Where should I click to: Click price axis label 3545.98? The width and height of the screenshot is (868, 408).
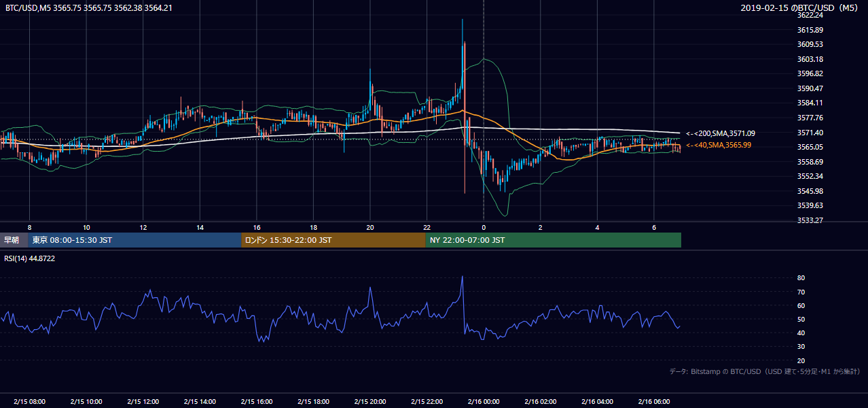810,191
